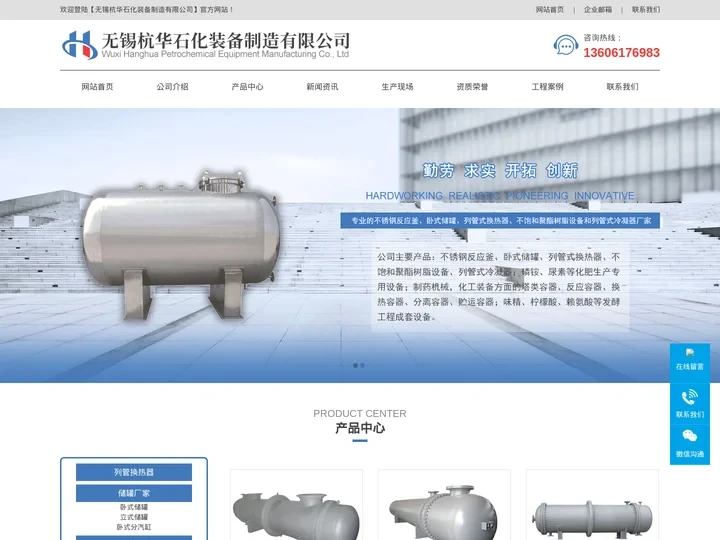This screenshot has height=540, width=720.
Task: Open the 在线留言 sidebar icon
Action: [690, 353]
